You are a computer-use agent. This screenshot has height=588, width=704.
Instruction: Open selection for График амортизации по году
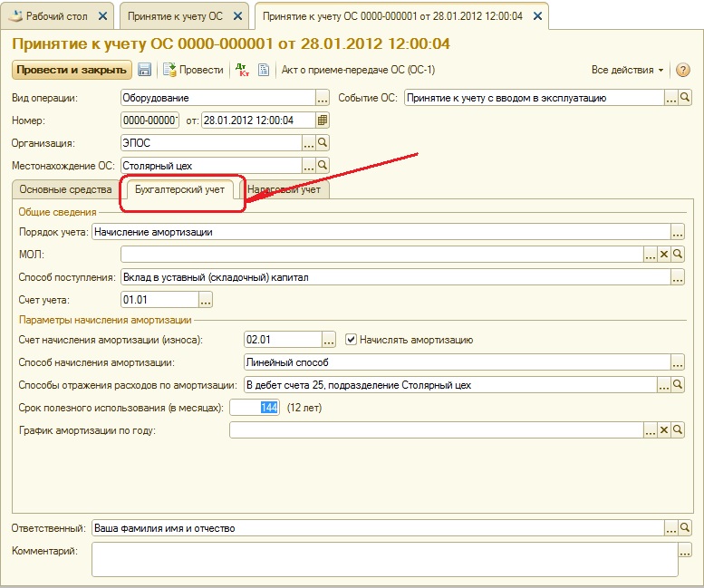click(x=651, y=430)
